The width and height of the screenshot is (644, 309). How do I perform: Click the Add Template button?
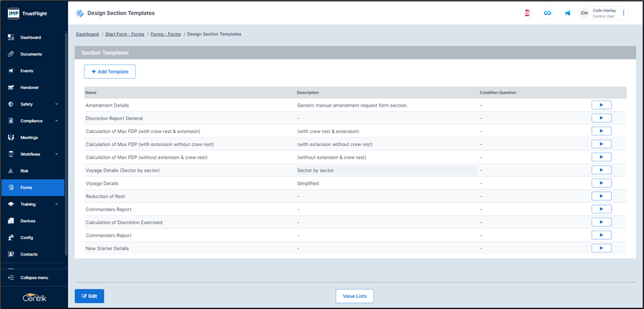[110, 72]
